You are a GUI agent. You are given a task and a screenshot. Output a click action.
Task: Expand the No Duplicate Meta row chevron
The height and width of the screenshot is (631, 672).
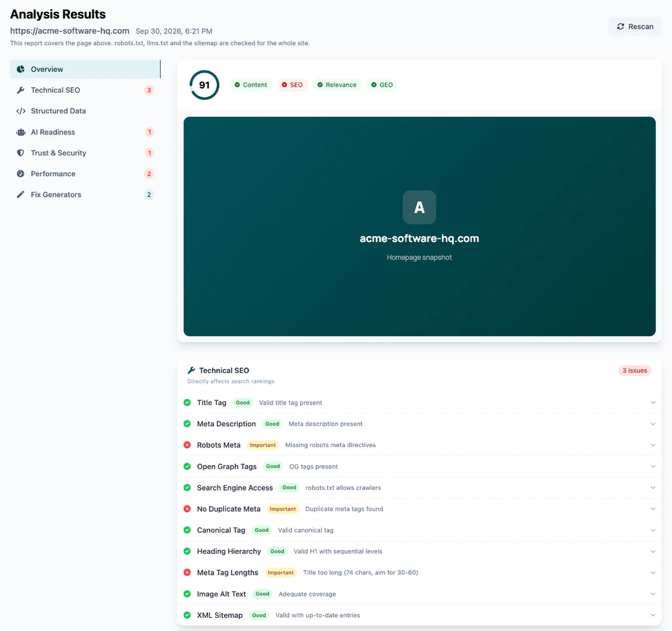[x=653, y=509]
